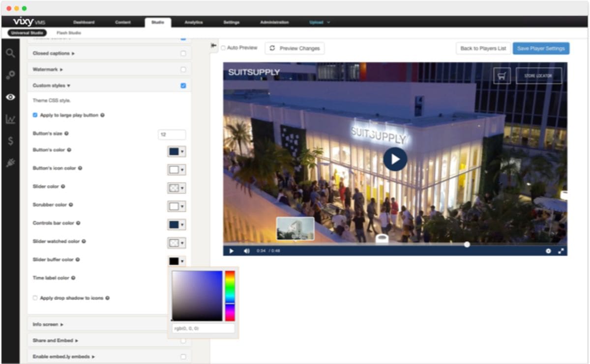Mute the video with the volume icon
This screenshot has width=590, height=364.
click(x=246, y=251)
